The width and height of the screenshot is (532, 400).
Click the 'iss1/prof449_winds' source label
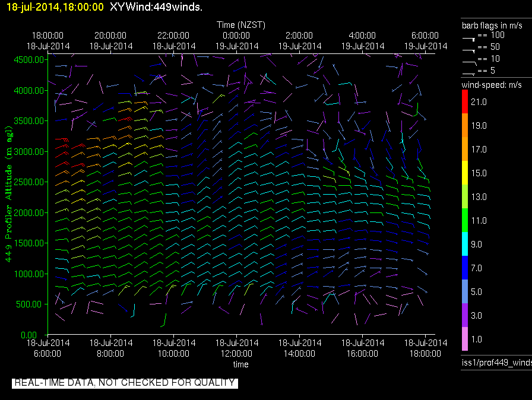[x=497, y=363]
